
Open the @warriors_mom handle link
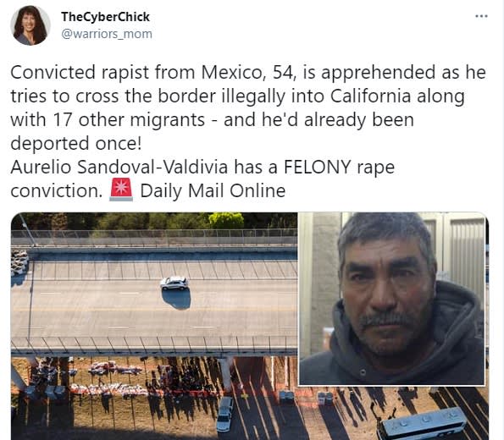point(107,34)
